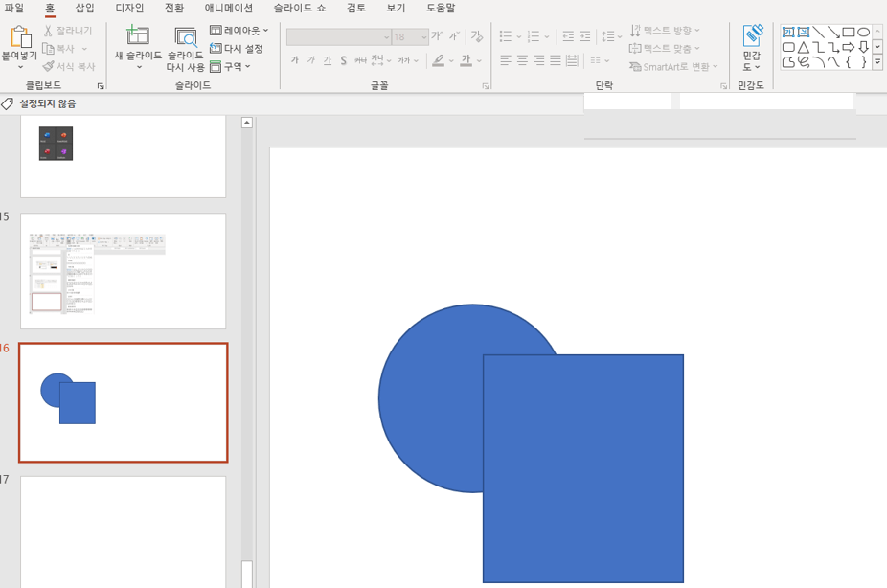Increase list indent level
Screen dimensions: 887x588
585,36
